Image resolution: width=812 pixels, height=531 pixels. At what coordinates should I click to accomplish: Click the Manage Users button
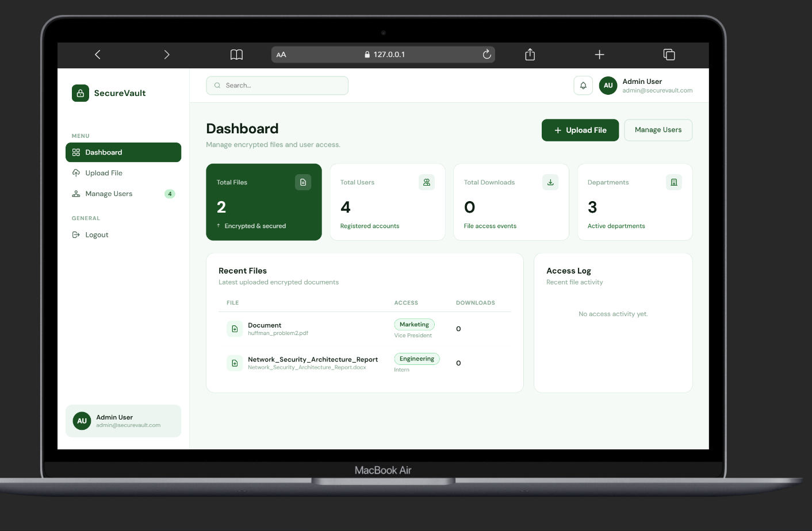coord(658,130)
